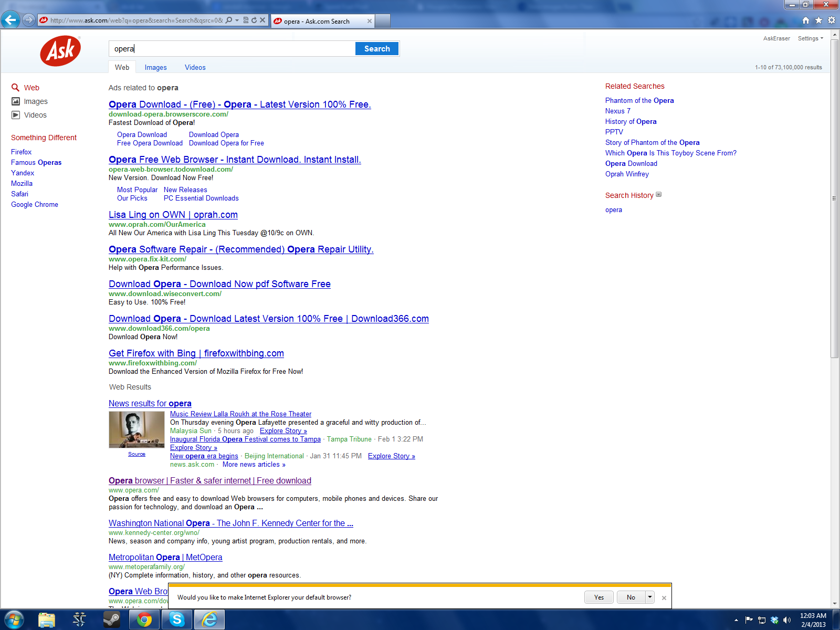Open 'Opera Free Web Browser' ad link
The image size is (840, 630).
(235, 160)
